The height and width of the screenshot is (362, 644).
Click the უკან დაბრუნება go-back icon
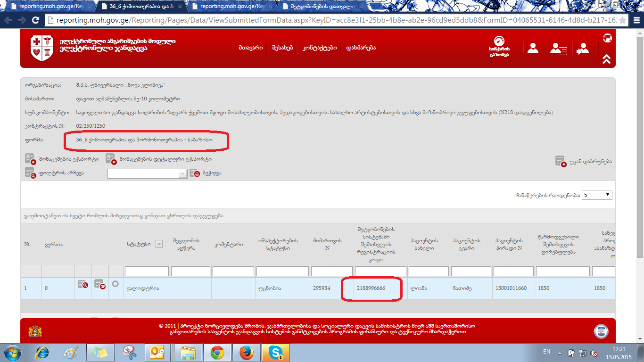(x=561, y=161)
